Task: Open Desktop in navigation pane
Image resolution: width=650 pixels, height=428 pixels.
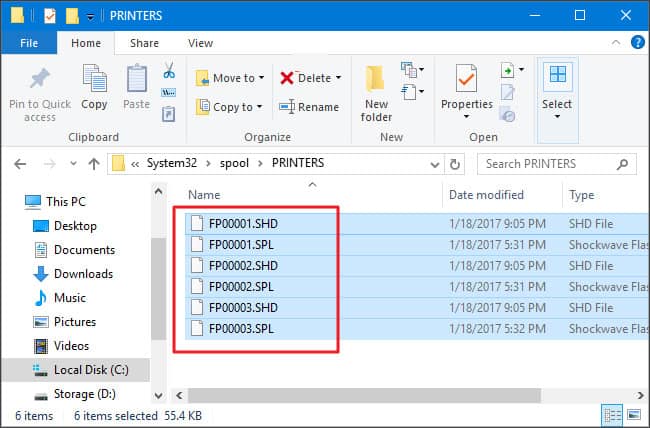Action: [x=64, y=226]
